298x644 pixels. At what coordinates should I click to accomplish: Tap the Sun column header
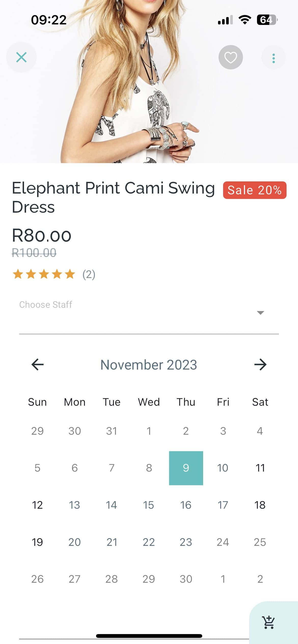click(x=37, y=402)
